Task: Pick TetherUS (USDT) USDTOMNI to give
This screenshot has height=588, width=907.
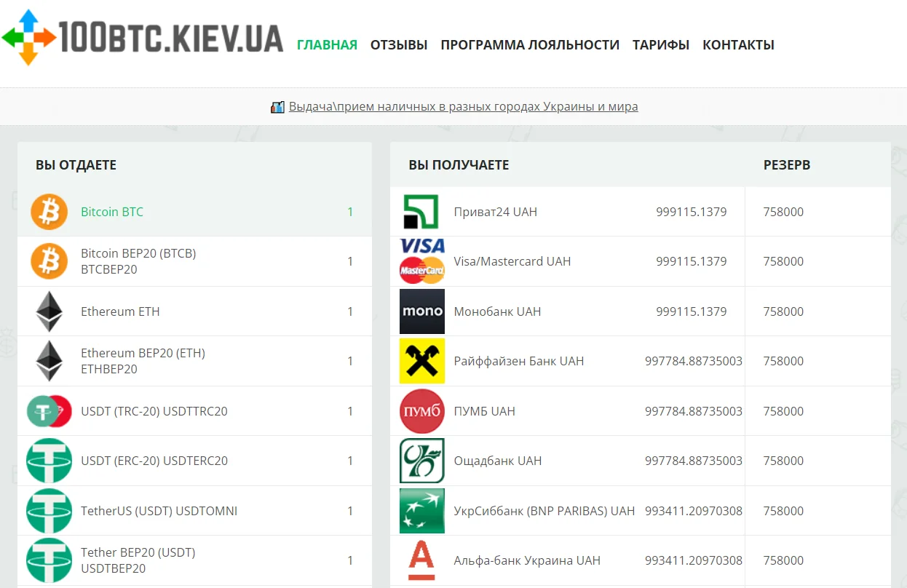Action: (x=194, y=511)
